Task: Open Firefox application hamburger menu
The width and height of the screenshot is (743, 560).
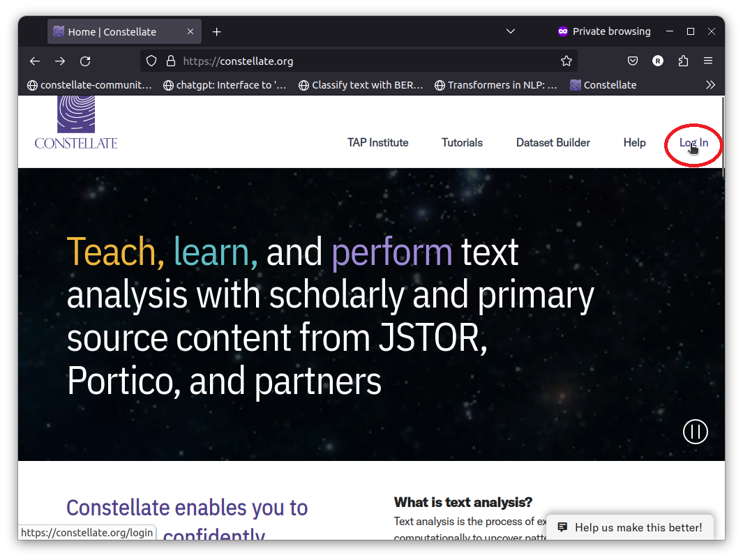Action: tap(708, 61)
